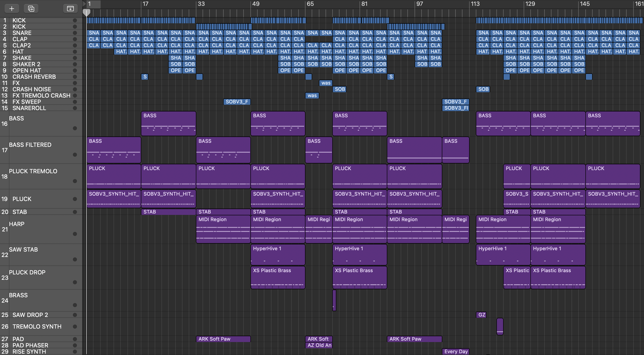Select the first HyperHive 1 region on SAW STAB

tap(278, 255)
